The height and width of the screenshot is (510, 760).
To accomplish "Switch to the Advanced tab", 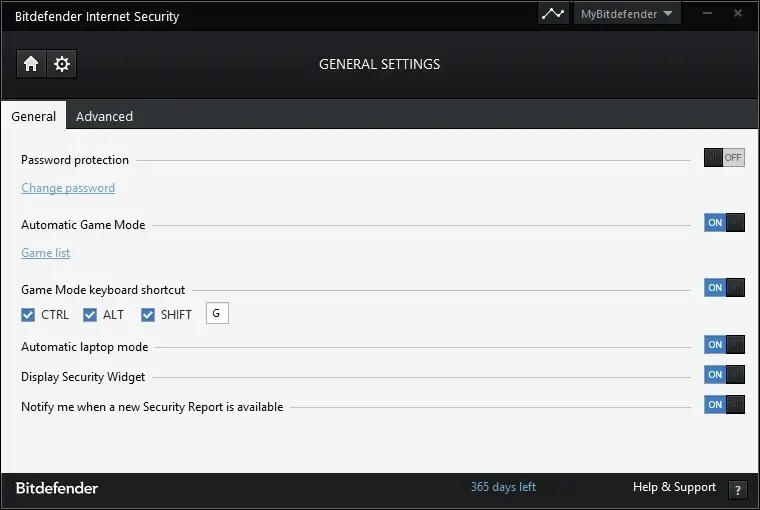I will pyautogui.click(x=104, y=116).
